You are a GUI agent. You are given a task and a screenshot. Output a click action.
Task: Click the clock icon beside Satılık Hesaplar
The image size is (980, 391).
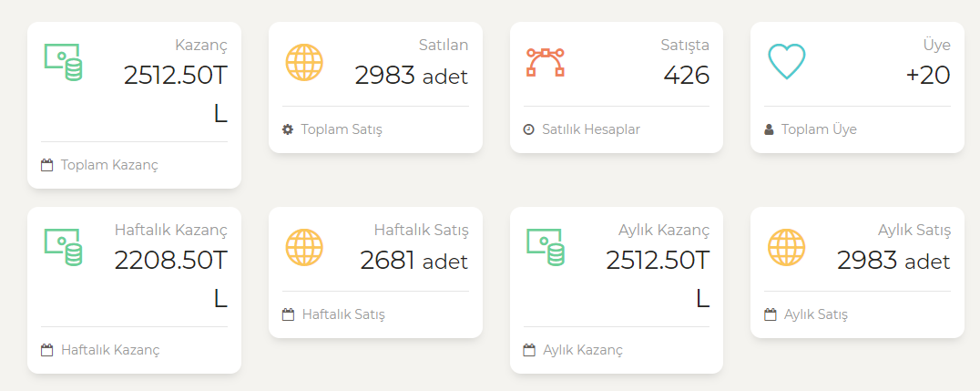click(x=529, y=129)
